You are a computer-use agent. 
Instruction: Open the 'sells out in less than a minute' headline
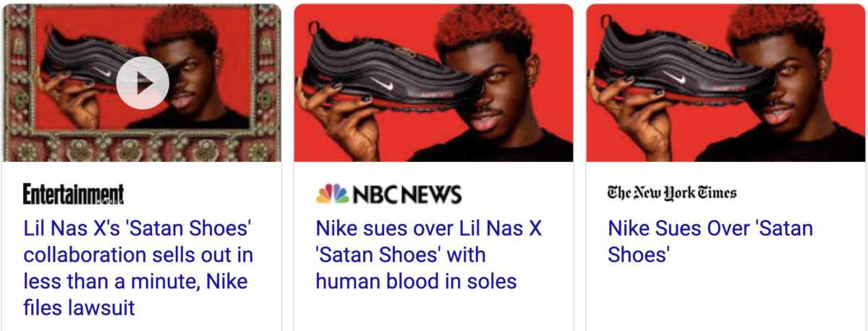click(138, 268)
